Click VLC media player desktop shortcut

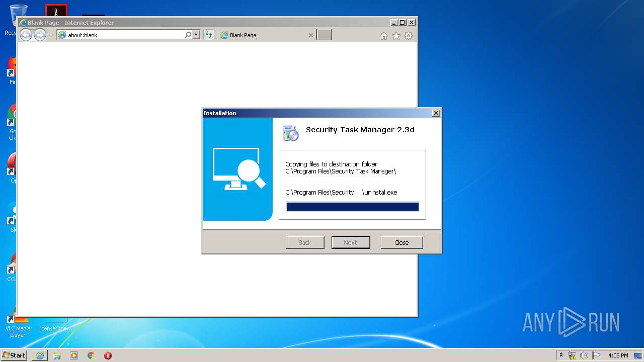(17, 324)
